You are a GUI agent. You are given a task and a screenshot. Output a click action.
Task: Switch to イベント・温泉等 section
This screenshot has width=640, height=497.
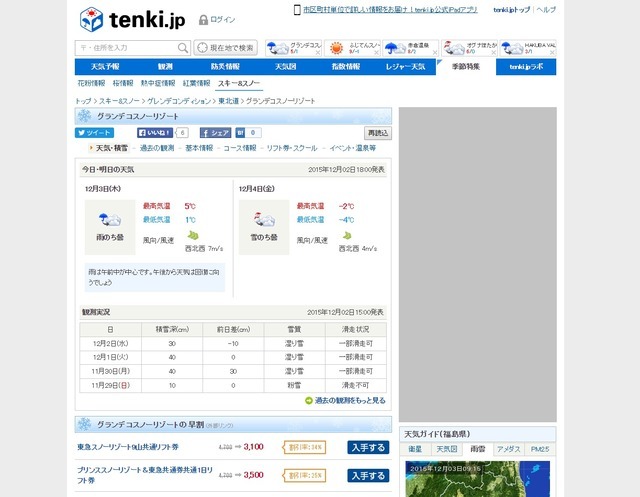tap(353, 148)
